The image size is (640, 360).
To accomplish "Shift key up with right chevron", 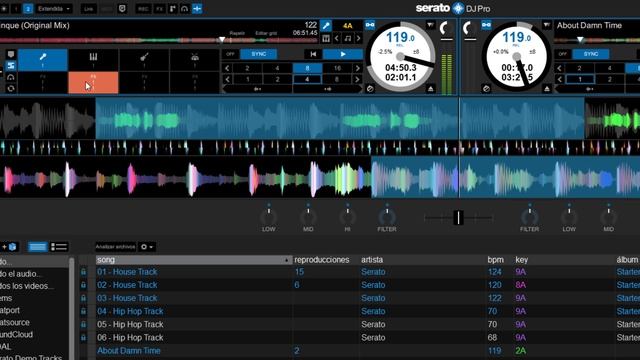I will pos(358,38).
